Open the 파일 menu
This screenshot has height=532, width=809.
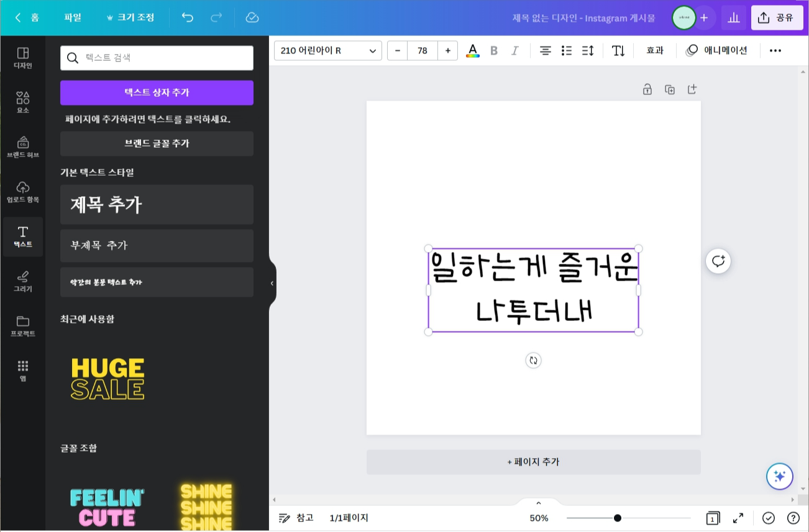73,17
